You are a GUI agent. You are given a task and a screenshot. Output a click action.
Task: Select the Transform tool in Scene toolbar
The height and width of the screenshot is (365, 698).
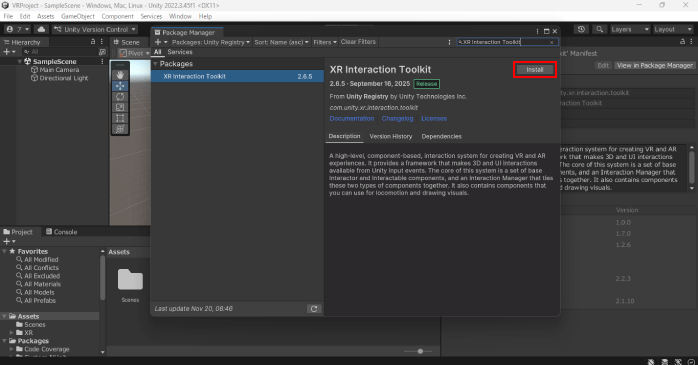120,129
